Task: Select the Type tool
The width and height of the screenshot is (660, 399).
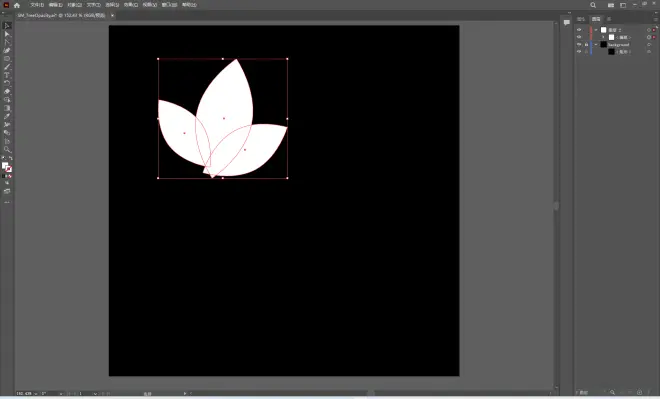Action: (7, 75)
